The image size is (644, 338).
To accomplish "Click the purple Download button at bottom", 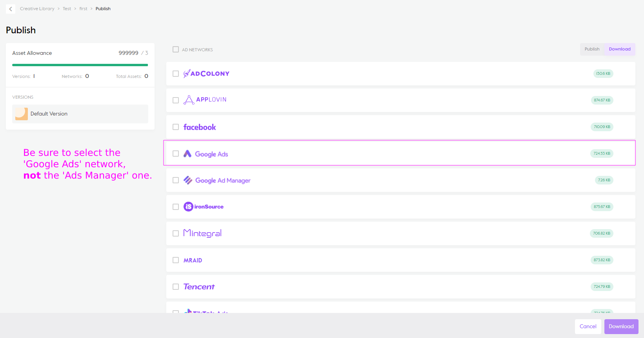I will click(x=621, y=326).
